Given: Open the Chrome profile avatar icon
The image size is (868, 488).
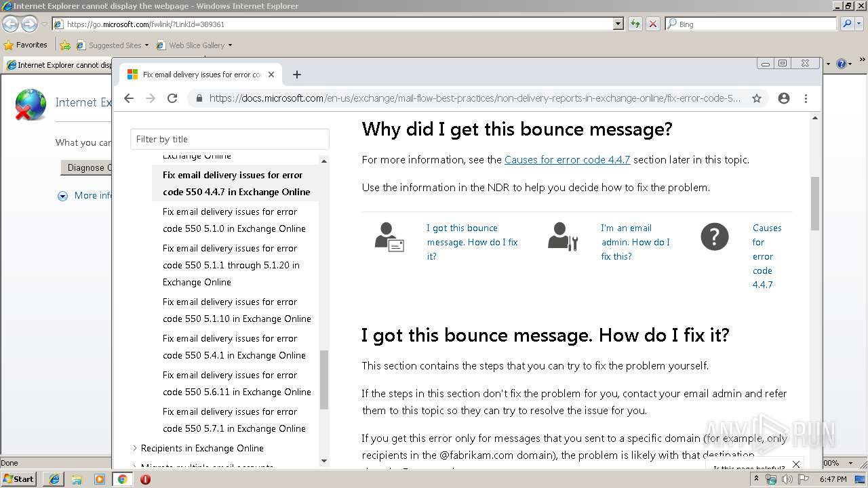Looking at the screenshot, I should pos(784,98).
